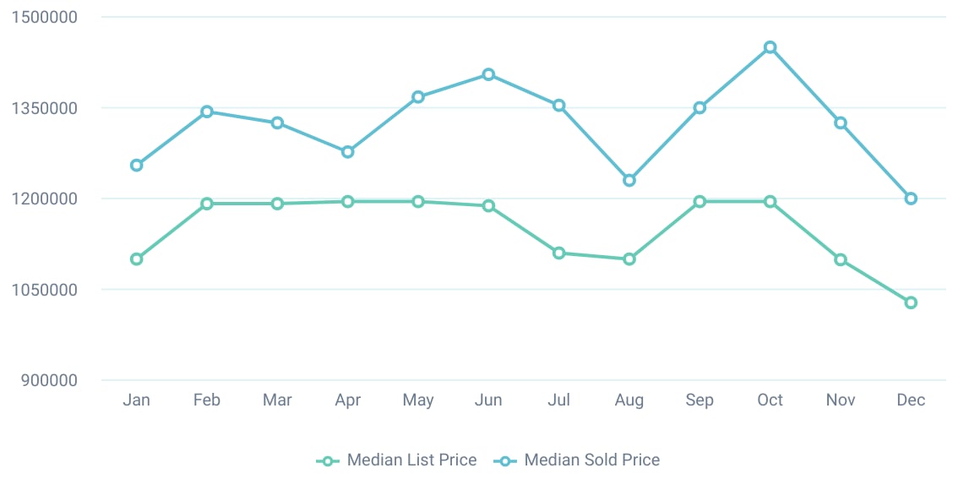Select the June Median Sold Price point
980x490 pixels.
[x=488, y=74]
